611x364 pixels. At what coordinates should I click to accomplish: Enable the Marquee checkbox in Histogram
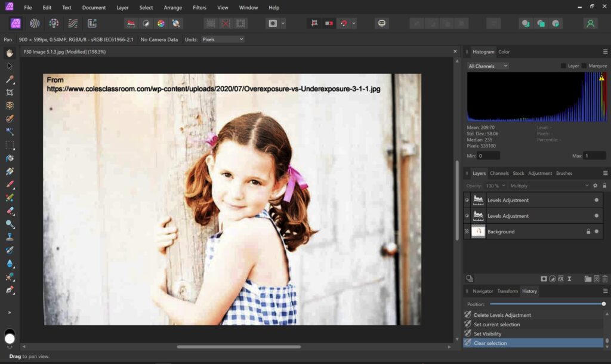[584, 66]
